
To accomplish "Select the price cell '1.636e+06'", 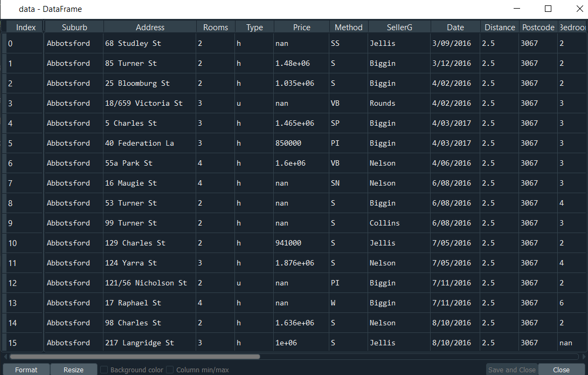I will coord(301,323).
